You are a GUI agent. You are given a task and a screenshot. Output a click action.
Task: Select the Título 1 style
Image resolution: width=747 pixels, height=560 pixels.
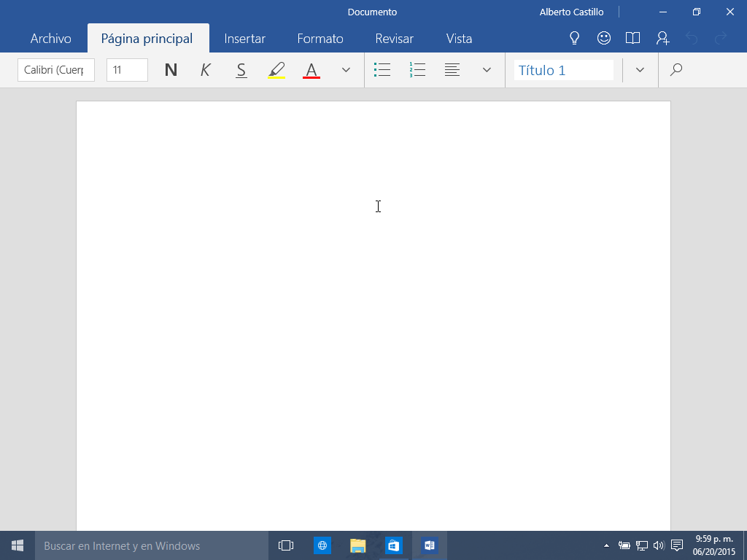tap(563, 70)
